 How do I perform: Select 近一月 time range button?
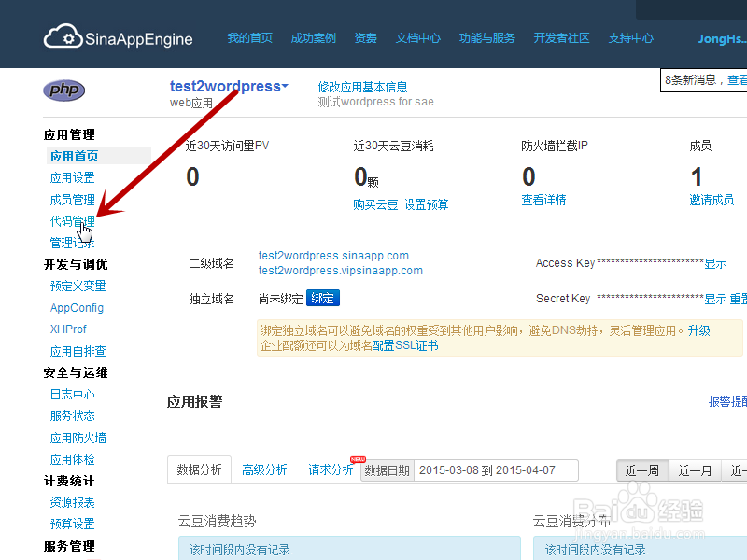coord(695,471)
